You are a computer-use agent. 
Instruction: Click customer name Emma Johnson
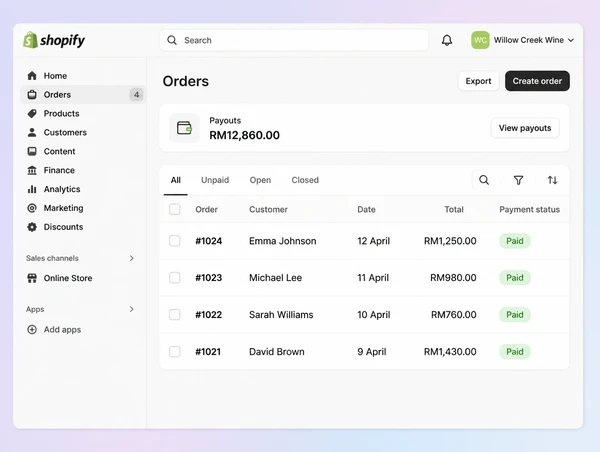pos(283,241)
